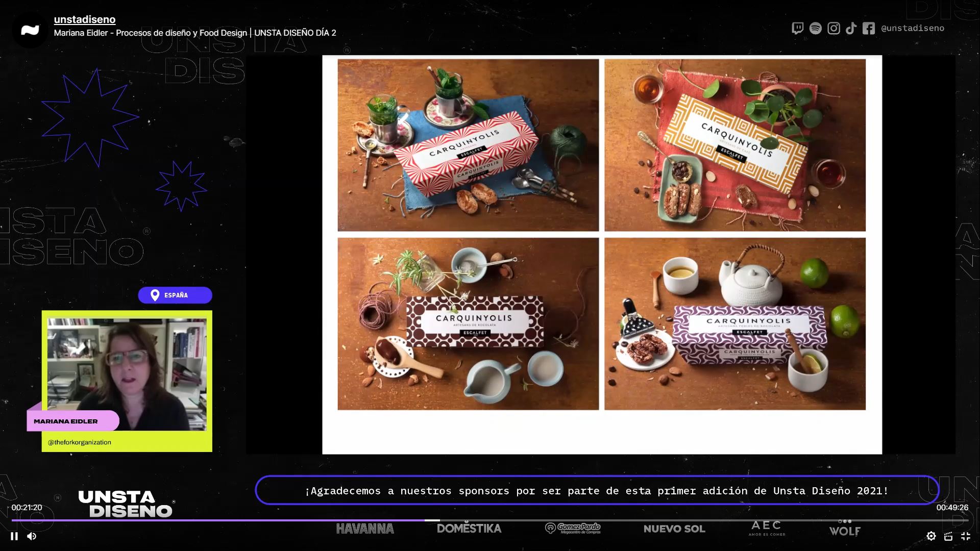Pause the video playback
This screenshot has width=980, height=551.
pos(14,536)
